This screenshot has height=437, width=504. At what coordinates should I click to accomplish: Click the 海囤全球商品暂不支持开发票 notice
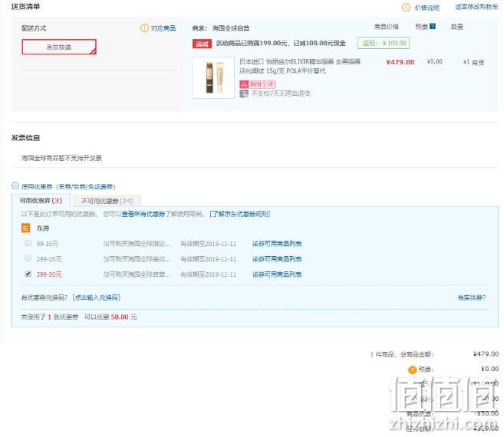[61, 158]
